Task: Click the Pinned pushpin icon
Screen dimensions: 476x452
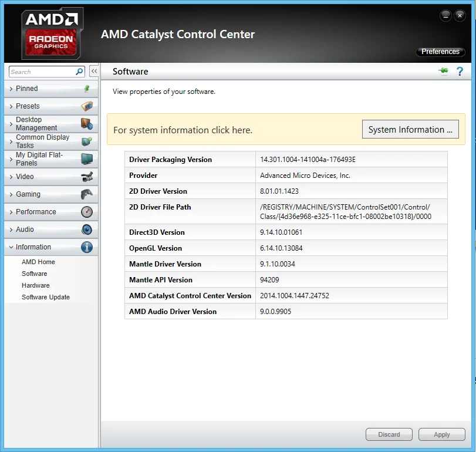Action: [x=87, y=89]
